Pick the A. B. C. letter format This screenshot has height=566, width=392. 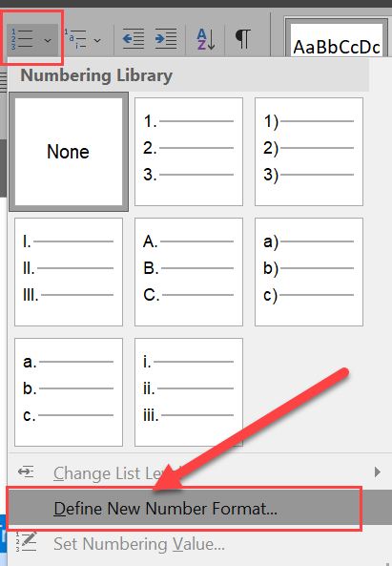click(x=189, y=272)
